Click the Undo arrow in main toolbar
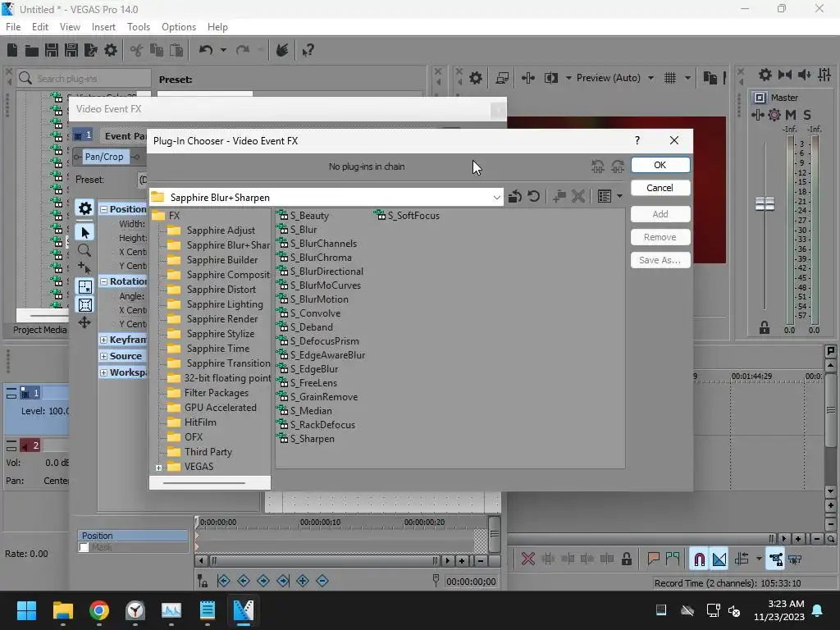 pyautogui.click(x=206, y=50)
